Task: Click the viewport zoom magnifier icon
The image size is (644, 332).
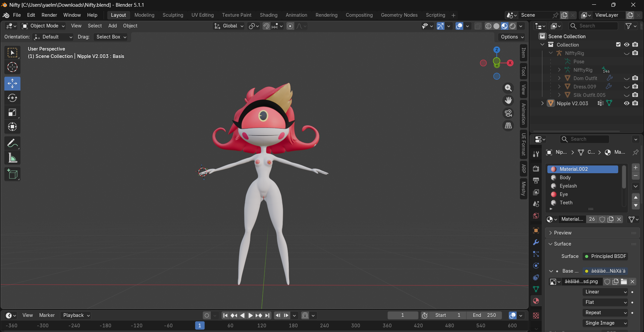Action: pos(508,88)
